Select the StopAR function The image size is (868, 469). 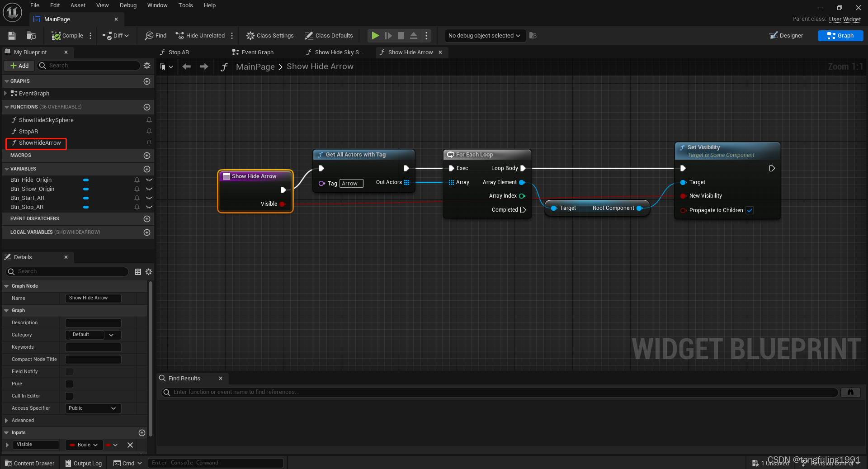click(x=28, y=132)
